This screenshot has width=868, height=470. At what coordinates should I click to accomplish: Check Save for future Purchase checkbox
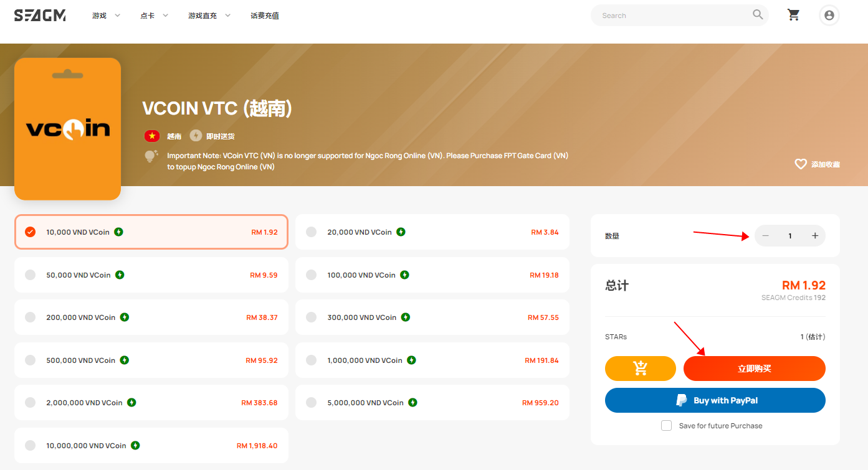666,426
